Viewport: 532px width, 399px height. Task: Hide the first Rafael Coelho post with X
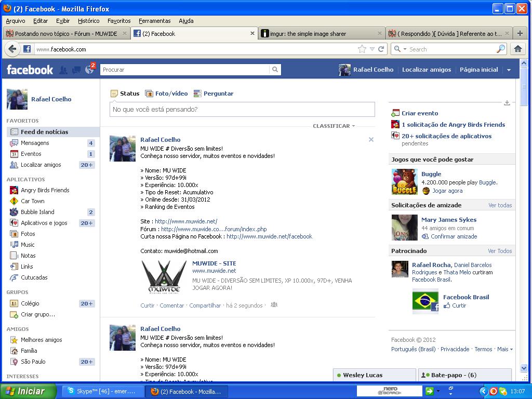pyautogui.click(x=371, y=139)
